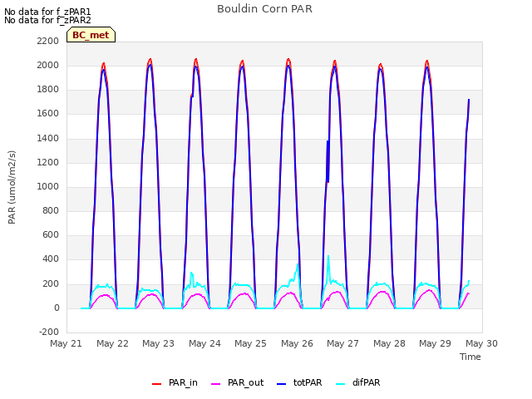Click the Time x-axis label
This screenshot has width=532, height=399.
pos(470,357)
